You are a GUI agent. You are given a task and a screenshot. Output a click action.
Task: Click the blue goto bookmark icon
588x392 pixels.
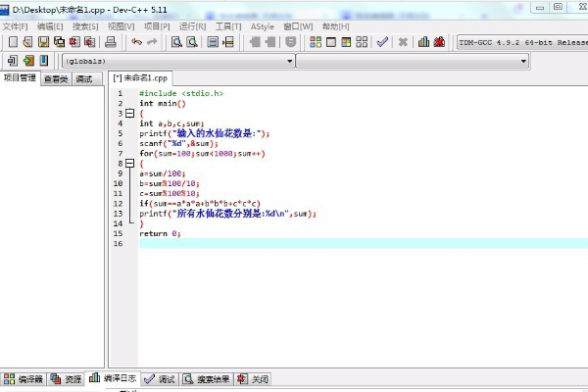tap(44, 61)
